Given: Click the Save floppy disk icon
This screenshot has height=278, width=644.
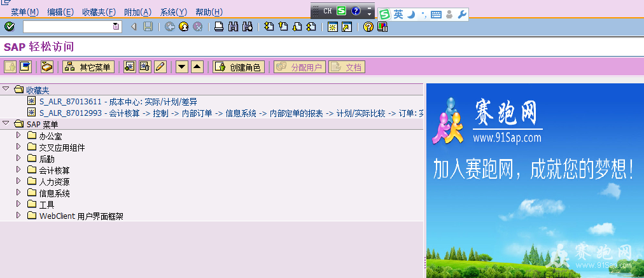Looking at the screenshot, I should pos(148,27).
